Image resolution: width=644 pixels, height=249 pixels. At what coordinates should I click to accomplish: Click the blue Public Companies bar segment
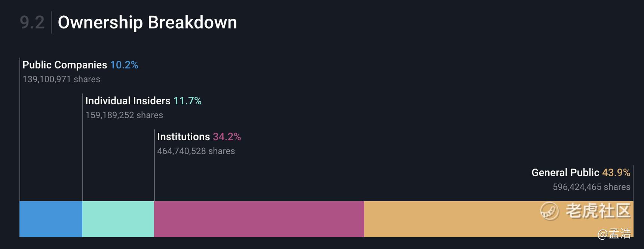click(x=51, y=219)
